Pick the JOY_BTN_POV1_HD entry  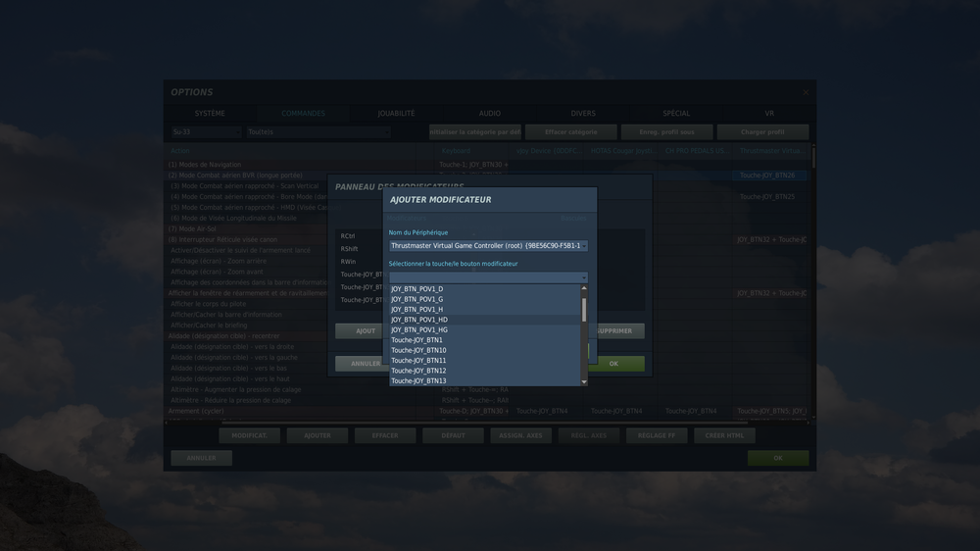[x=484, y=320]
